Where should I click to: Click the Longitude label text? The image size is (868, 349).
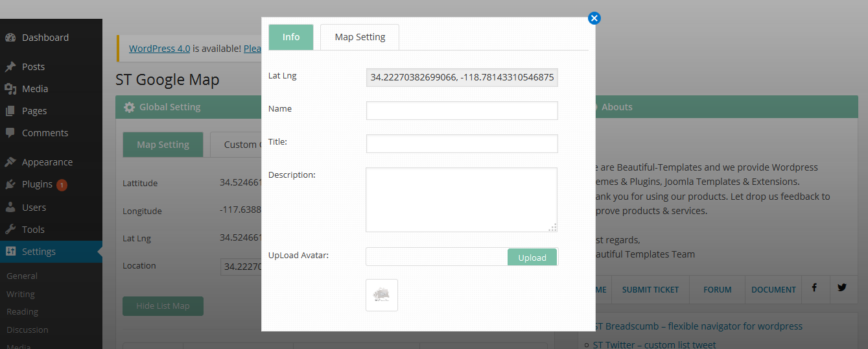point(142,211)
